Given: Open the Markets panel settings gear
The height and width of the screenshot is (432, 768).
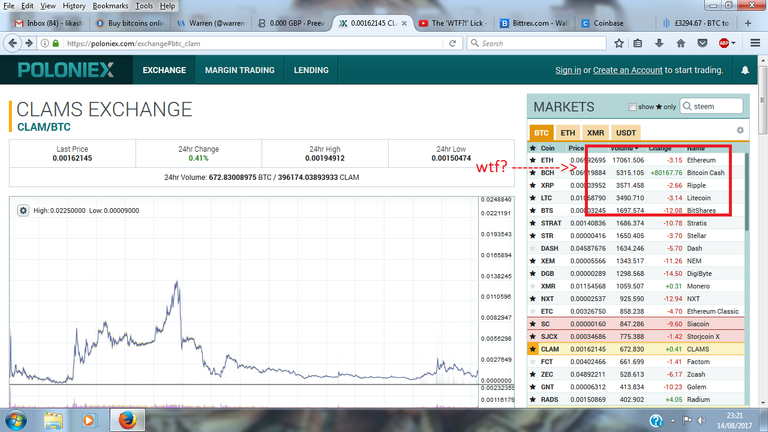Looking at the screenshot, I should coord(740,131).
